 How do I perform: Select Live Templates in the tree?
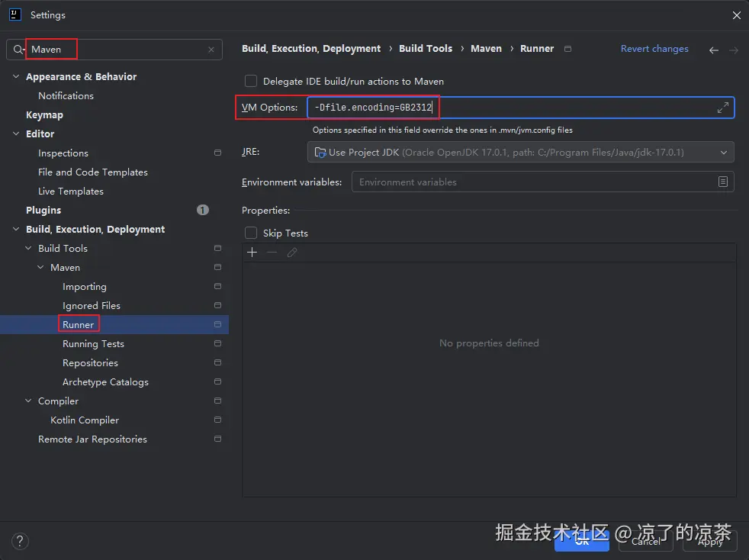pos(71,191)
